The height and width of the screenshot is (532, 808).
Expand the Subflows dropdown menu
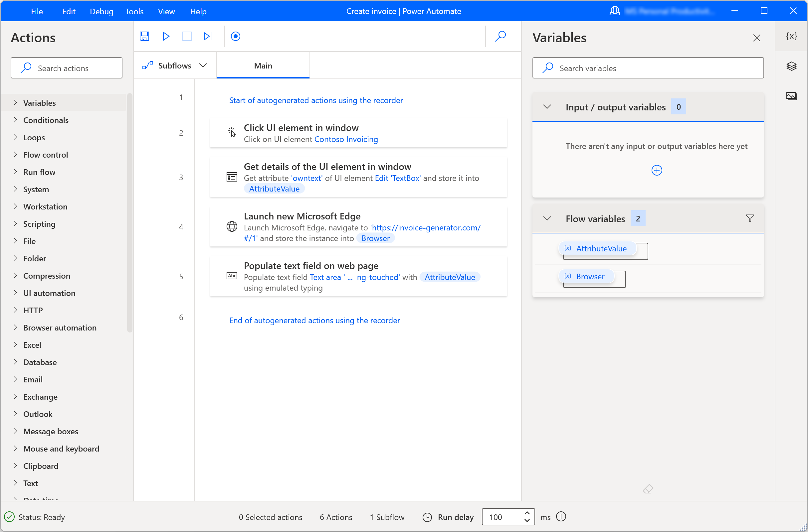(x=203, y=65)
